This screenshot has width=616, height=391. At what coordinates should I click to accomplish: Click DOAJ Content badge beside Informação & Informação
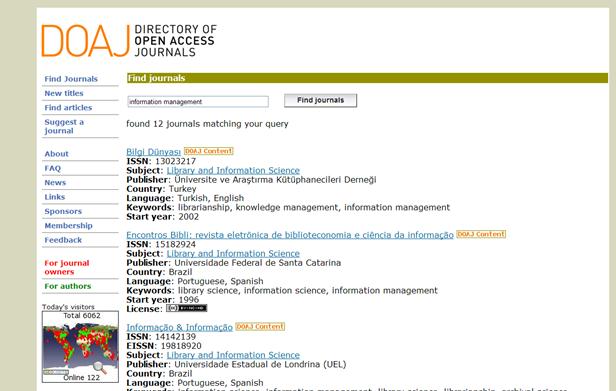click(x=260, y=327)
